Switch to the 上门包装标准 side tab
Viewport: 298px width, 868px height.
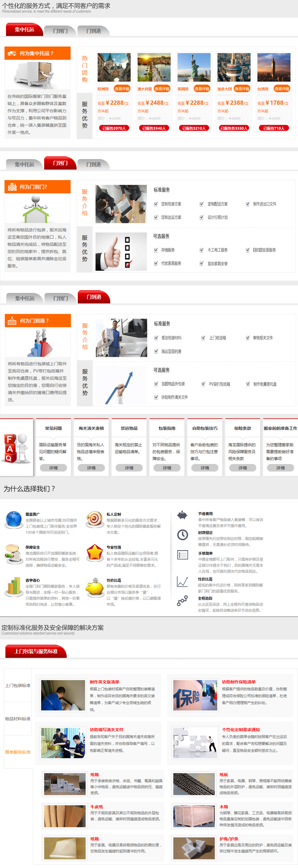point(17,686)
